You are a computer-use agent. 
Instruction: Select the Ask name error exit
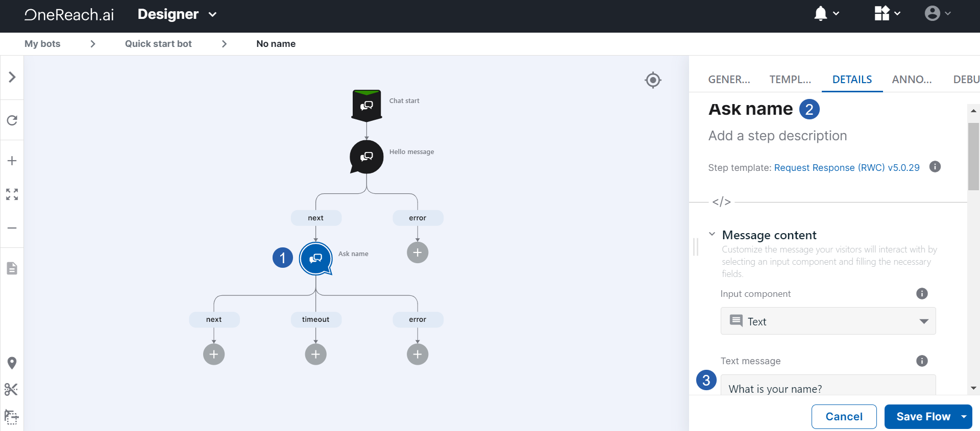pyautogui.click(x=418, y=319)
